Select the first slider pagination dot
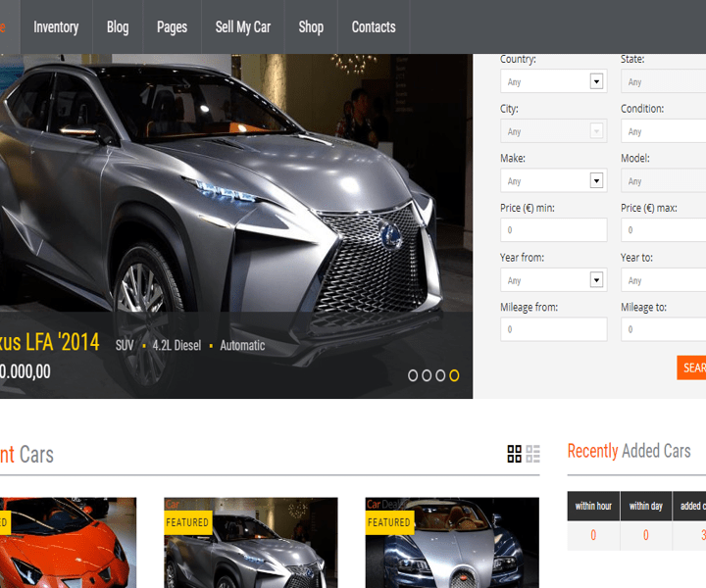The width and height of the screenshot is (706, 588). tap(413, 375)
